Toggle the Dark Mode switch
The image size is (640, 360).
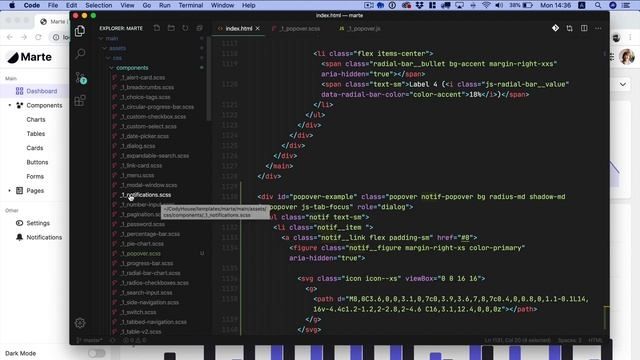coord(97,353)
